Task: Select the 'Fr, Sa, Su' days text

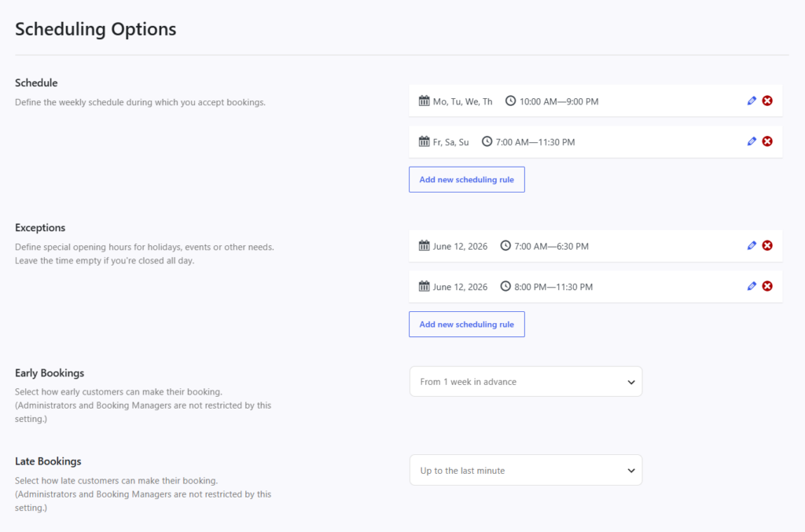Action: 450,142
